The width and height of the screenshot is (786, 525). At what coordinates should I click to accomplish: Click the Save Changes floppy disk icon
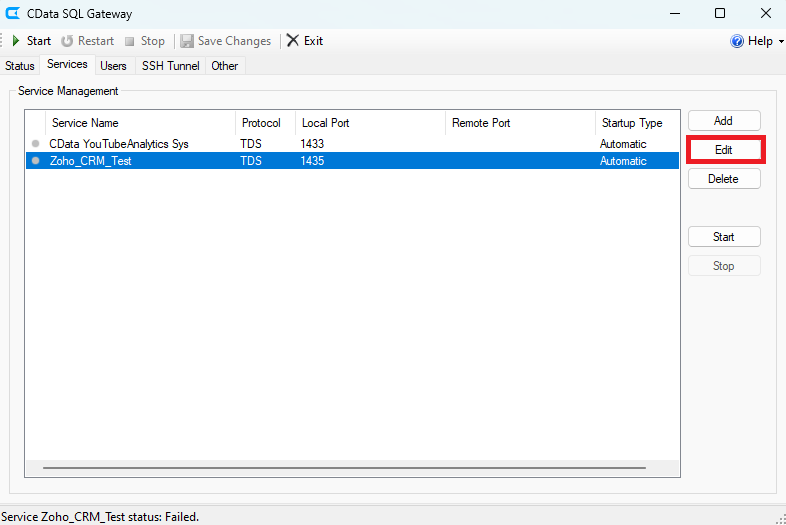coord(187,41)
